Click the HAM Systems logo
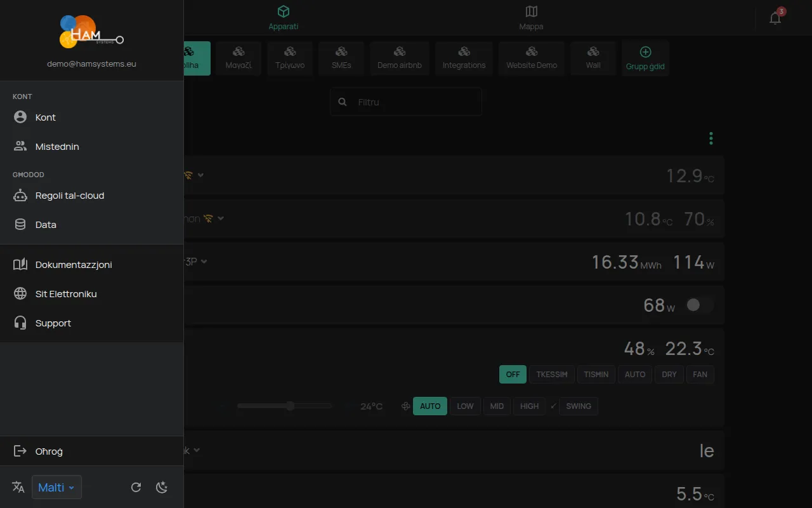This screenshot has width=812, height=508. coord(91,31)
